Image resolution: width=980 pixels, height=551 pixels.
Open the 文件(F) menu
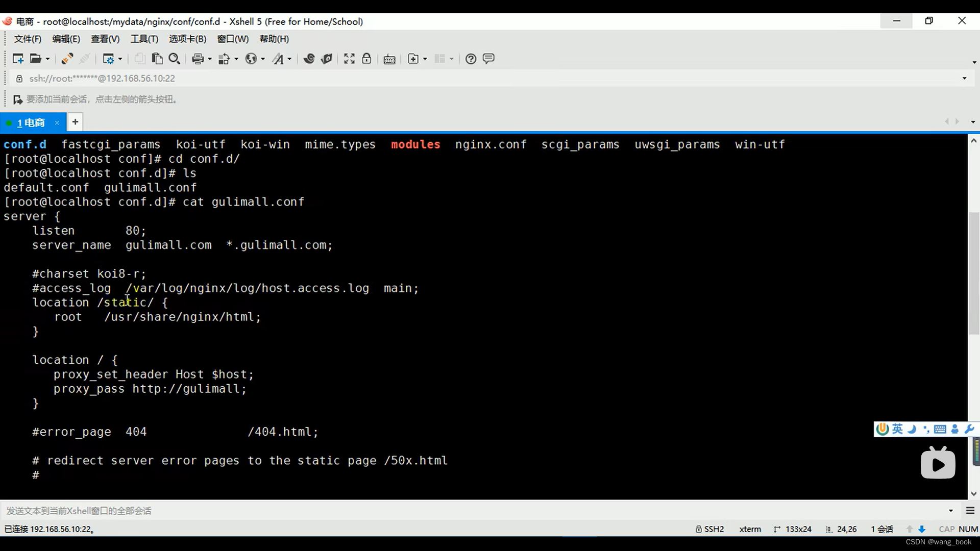click(28, 39)
